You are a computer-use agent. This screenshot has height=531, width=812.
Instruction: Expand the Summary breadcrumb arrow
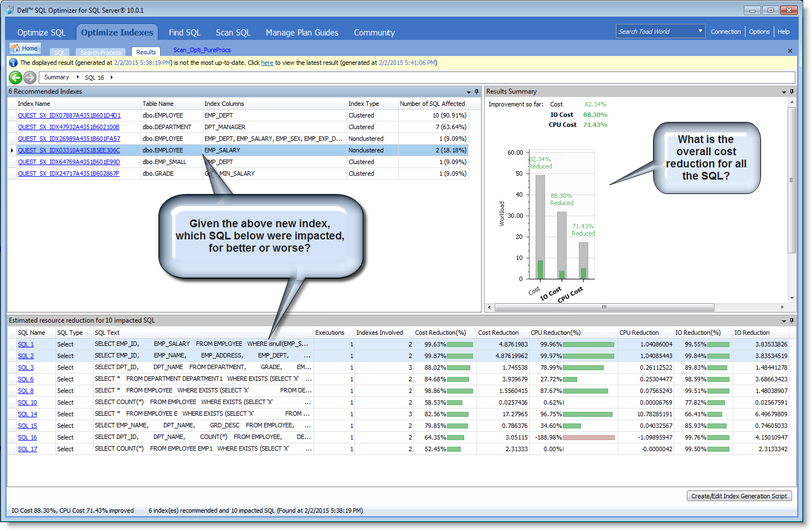[x=78, y=77]
